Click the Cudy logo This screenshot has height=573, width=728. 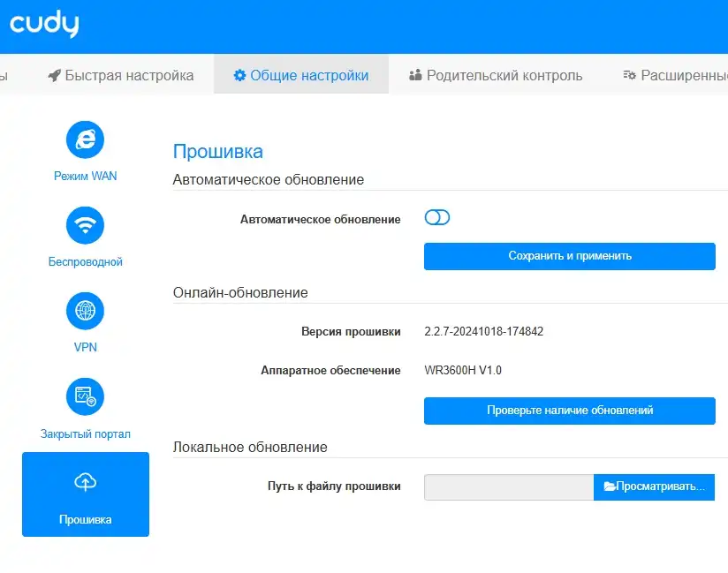pos(45,25)
